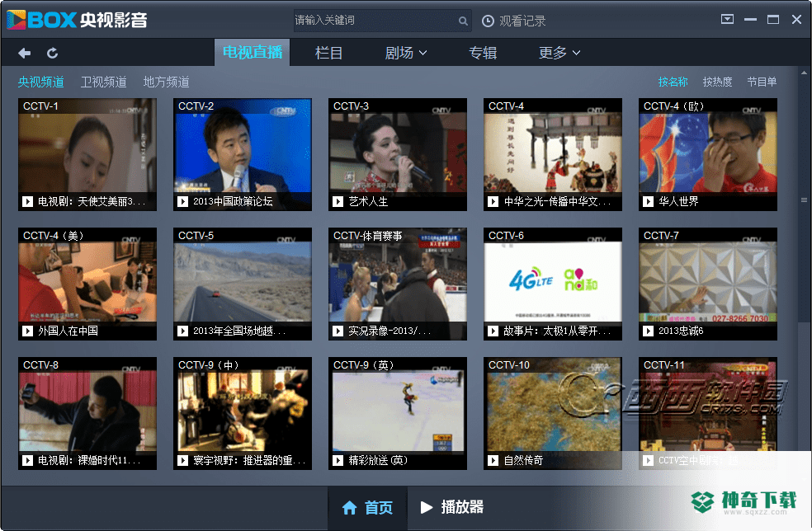Open the watch history clock icon

[x=488, y=21]
